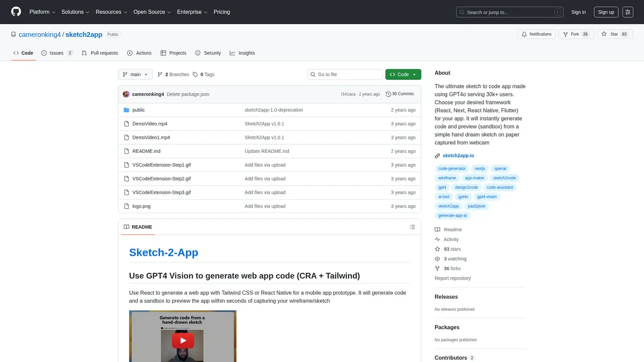Focus the Go to file input

pos(345,74)
